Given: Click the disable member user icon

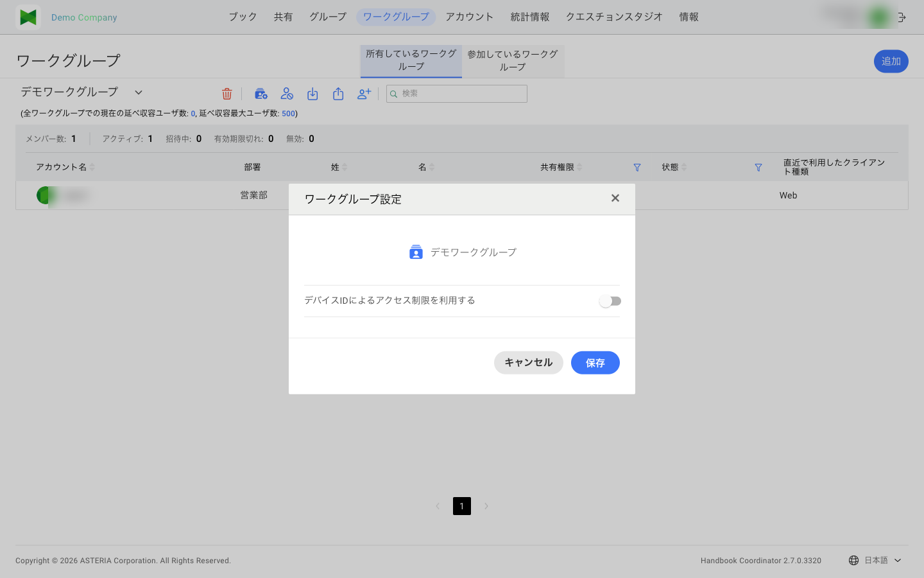Looking at the screenshot, I should [x=287, y=94].
